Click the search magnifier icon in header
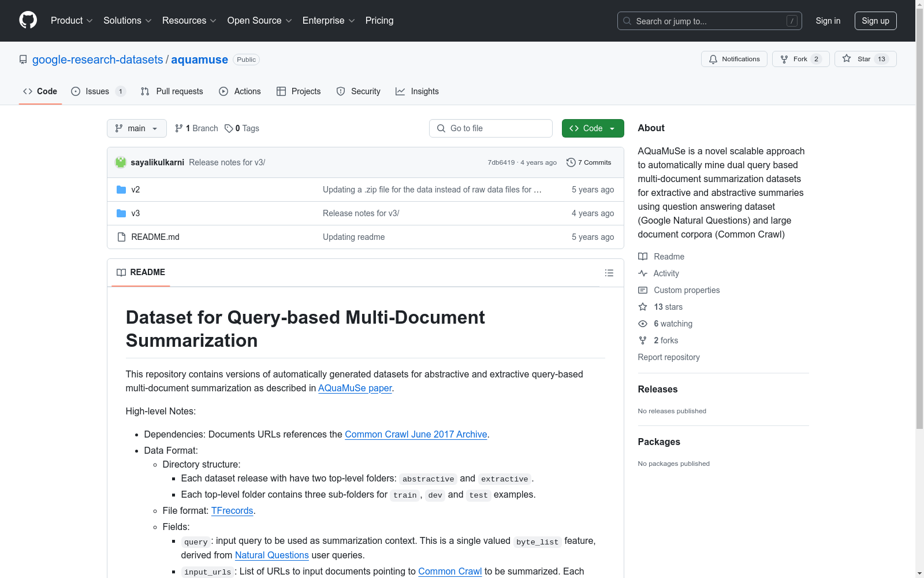The height and width of the screenshot is (578, 924). pyautogui.click(x=627, y=21)
